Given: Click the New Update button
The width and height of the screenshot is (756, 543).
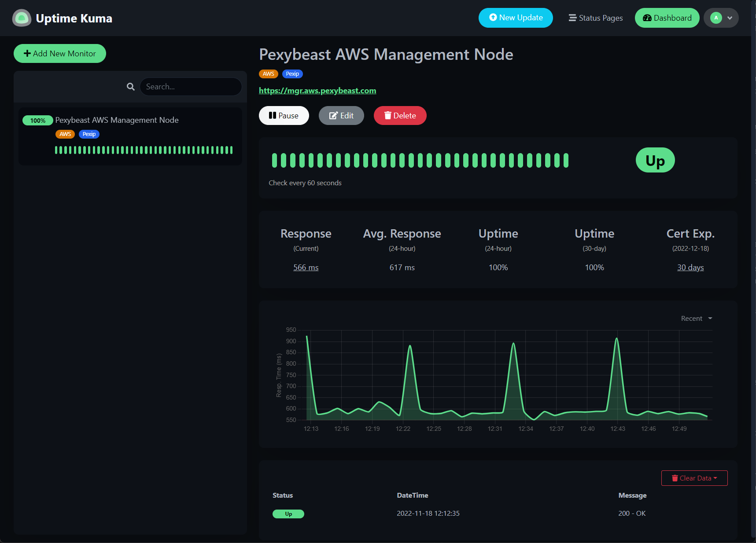Looking at the screenshot, I should [516, 18].
